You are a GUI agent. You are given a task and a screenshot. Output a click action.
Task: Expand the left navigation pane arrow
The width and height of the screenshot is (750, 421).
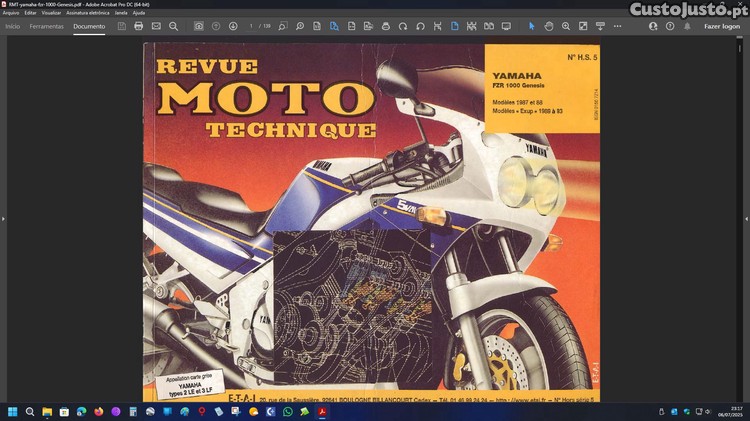pyautogui.click(x=3, y=218)
